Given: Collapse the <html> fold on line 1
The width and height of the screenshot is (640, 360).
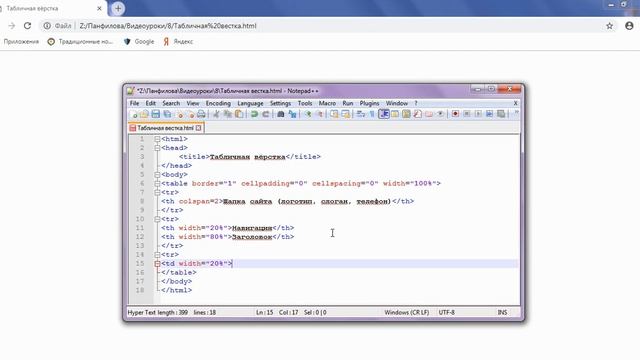Looking at the screenshot, I should click(157, 139).
